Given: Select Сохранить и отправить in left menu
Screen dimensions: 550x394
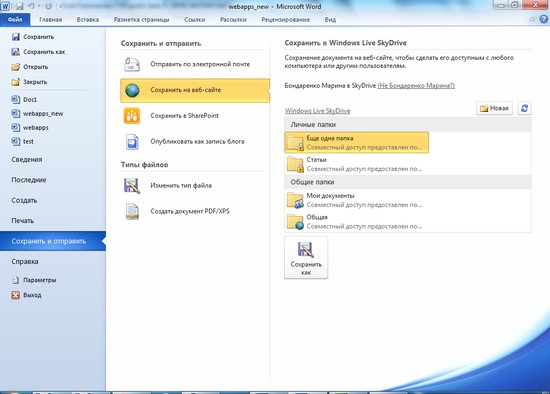Looking at the screenshot, I should coord(53,241).
